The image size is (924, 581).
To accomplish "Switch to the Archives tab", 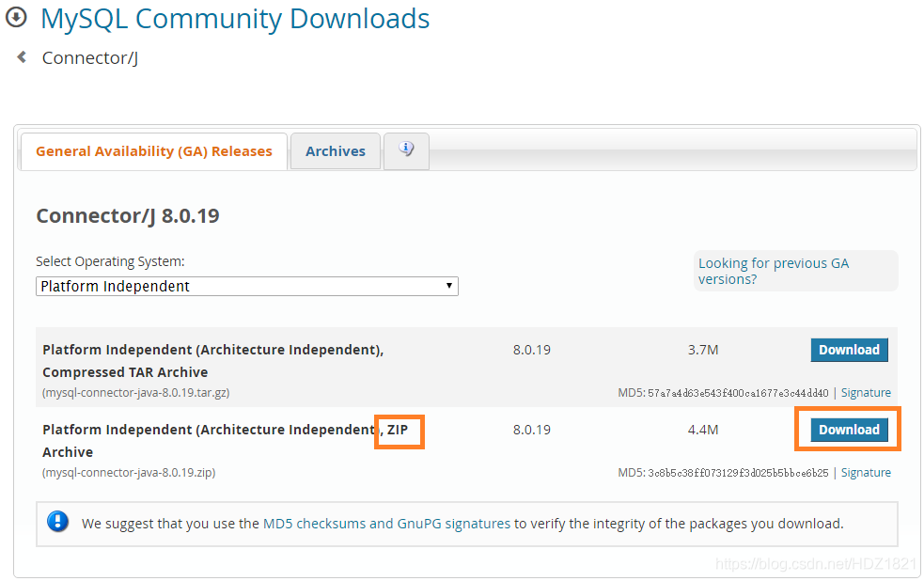I will click(336, 151).
